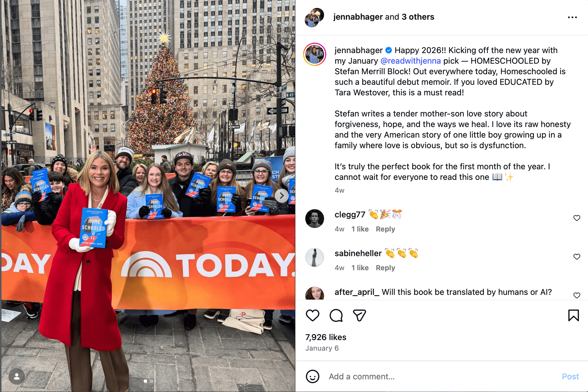588x392 pixels.
Task: Like sabineheller's comment
Action: [x=577, y=257]
